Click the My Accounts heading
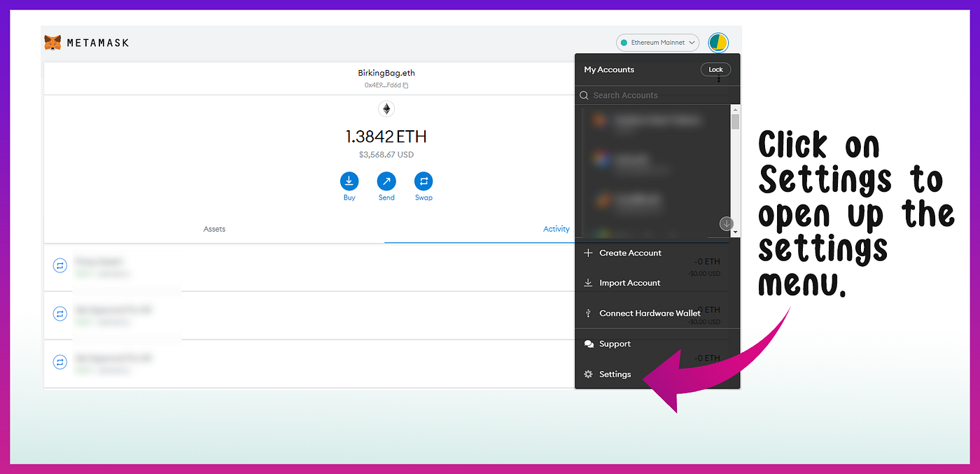The height and width of the screenshot is (474, 980). 609,69
